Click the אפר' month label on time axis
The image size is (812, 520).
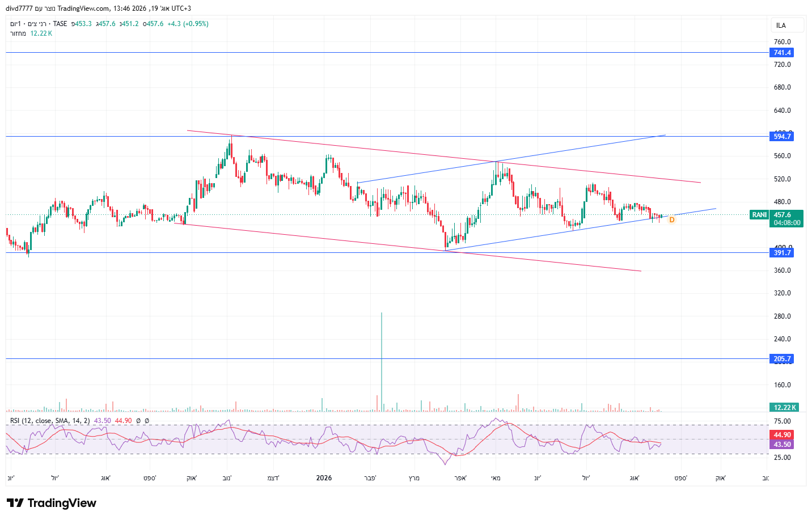[460, 478]
